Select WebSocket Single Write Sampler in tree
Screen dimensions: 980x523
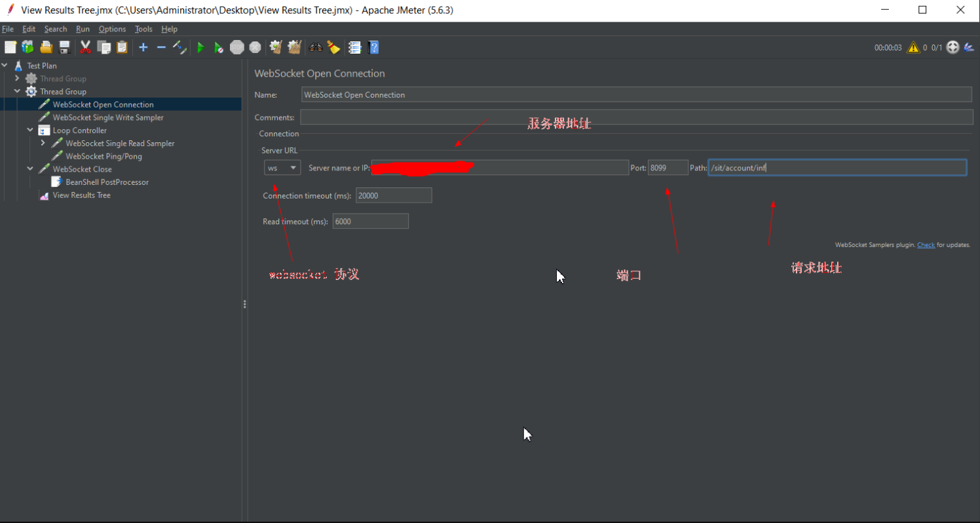coord(108,117)
